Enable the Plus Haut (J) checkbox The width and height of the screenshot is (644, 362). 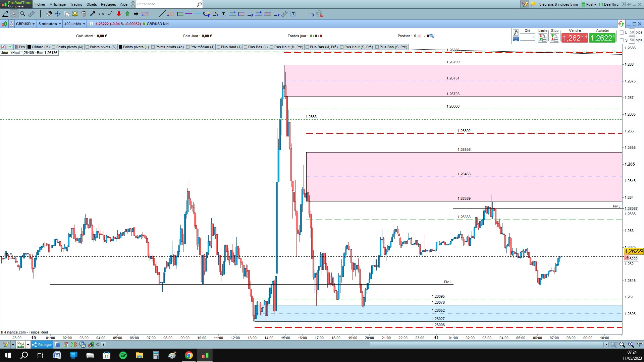pyautogui.click(x=218, y=47)
